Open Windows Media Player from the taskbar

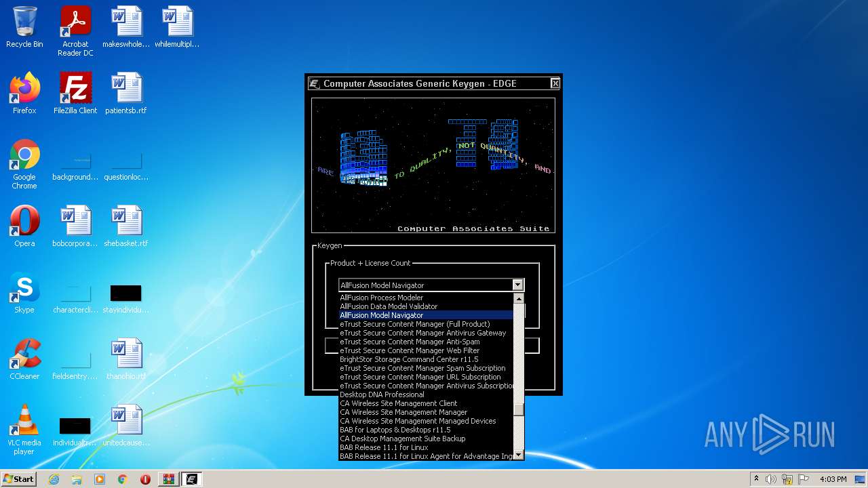pos(100,479)
